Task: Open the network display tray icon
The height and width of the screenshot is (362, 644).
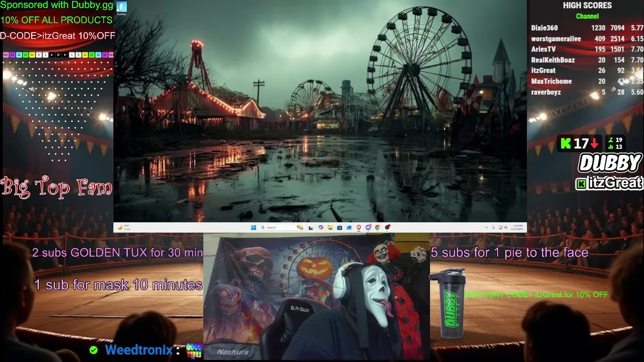Action: tap(500, 227)
